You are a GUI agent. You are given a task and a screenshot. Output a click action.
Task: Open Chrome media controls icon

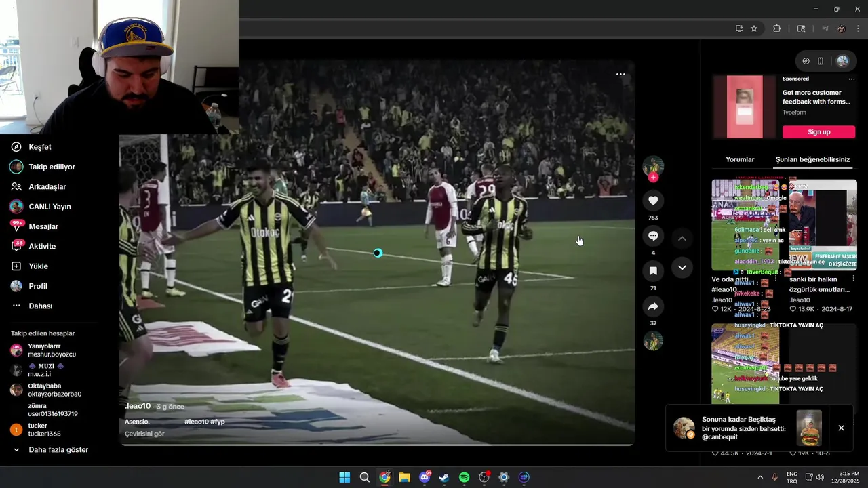click(825, 28)
